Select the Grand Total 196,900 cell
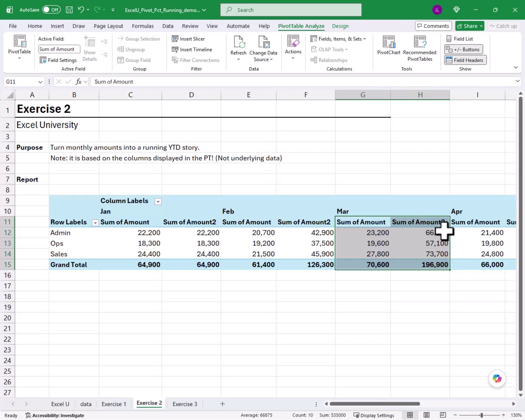The width and height of the screenshot is (525, 420). (420, 264)
